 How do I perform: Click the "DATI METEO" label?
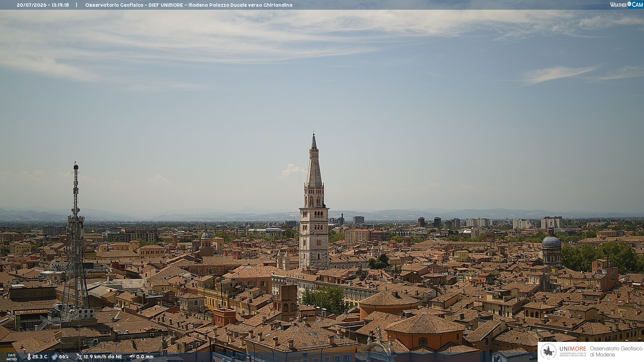(12, 357)
